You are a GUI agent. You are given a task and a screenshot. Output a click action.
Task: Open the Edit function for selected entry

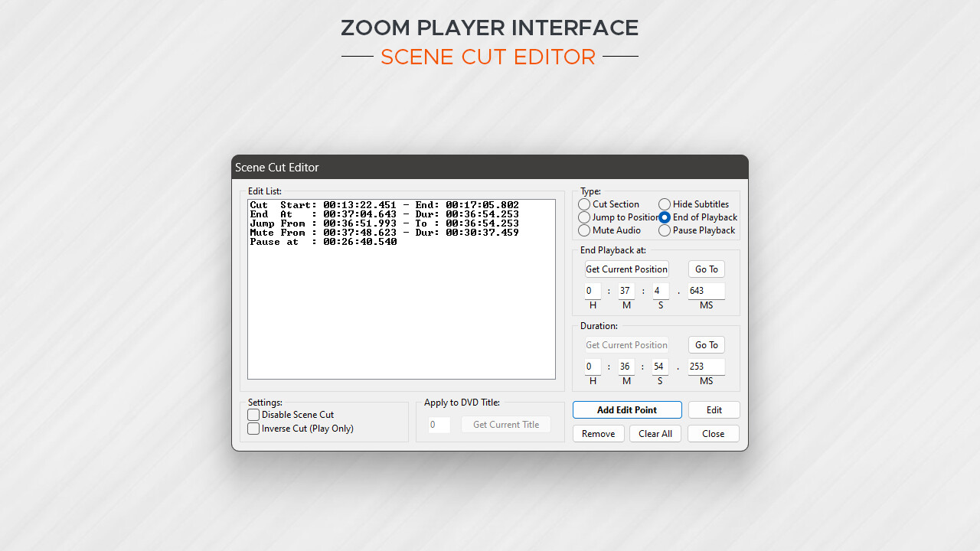713,409
